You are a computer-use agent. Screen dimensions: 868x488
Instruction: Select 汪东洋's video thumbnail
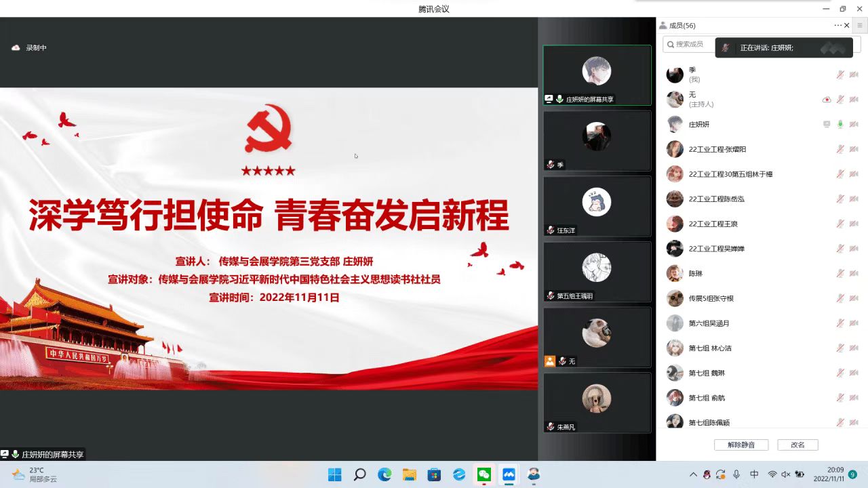(597, 206)
